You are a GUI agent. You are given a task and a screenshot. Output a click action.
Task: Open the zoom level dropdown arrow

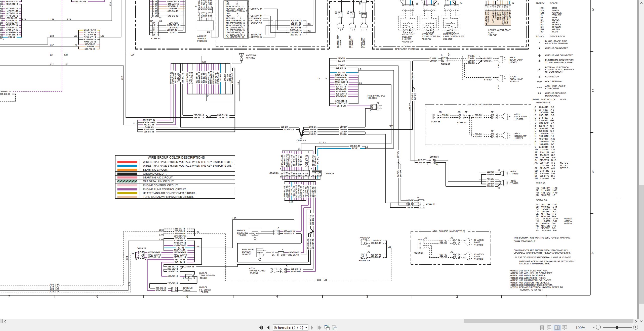pos(594,327)
